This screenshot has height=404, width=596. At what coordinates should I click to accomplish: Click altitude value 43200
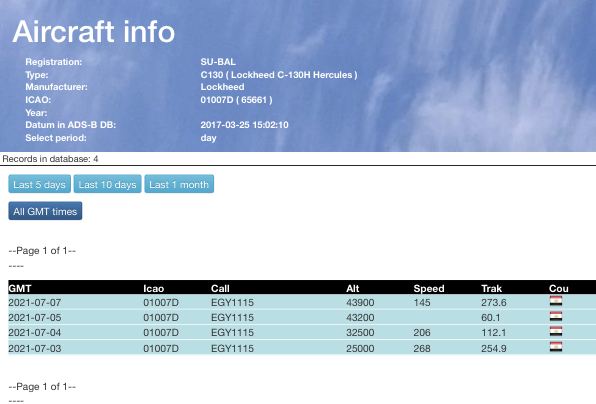click(x=360, y=317)
